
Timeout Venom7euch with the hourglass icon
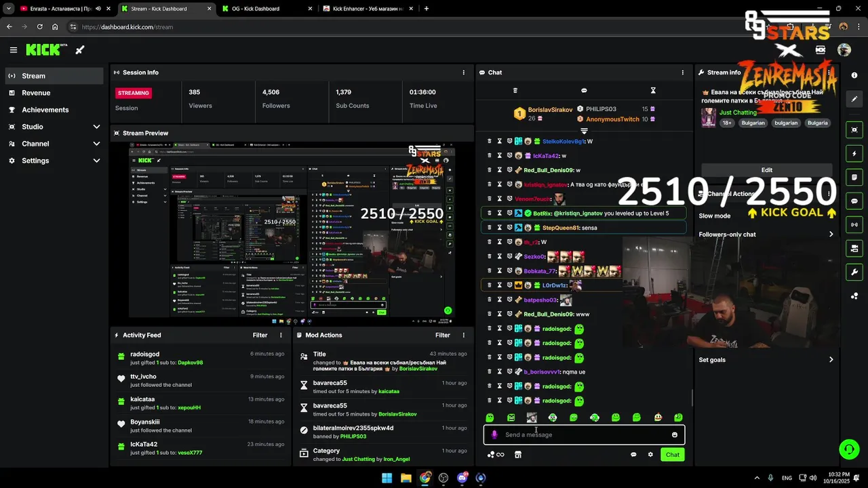click(500, 199)
